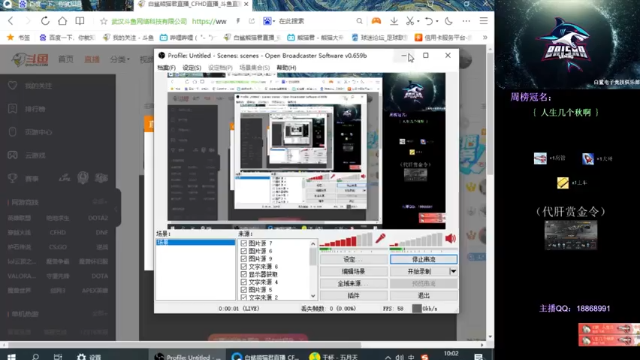
Task: Click the undo closed tab icon
Action: coord(429,21)
